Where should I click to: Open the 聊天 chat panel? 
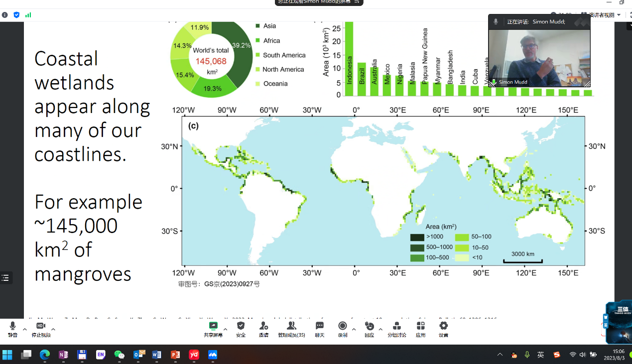click(320, 326)
